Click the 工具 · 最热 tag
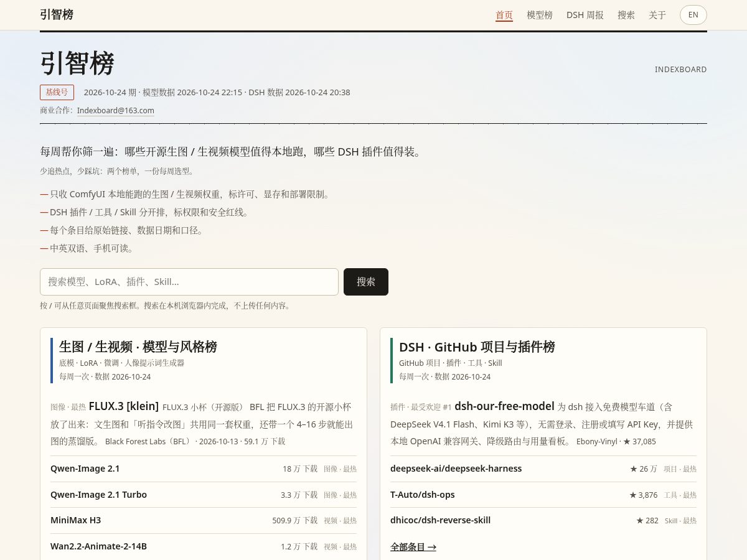The height and width of the screenshot is (560, 747). 680,495
